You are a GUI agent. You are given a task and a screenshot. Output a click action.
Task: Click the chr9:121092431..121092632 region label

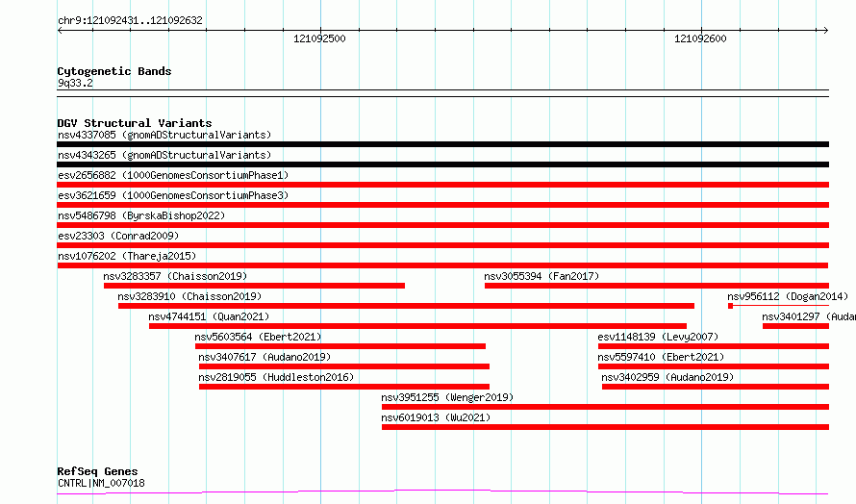click(x=130, y=20)
